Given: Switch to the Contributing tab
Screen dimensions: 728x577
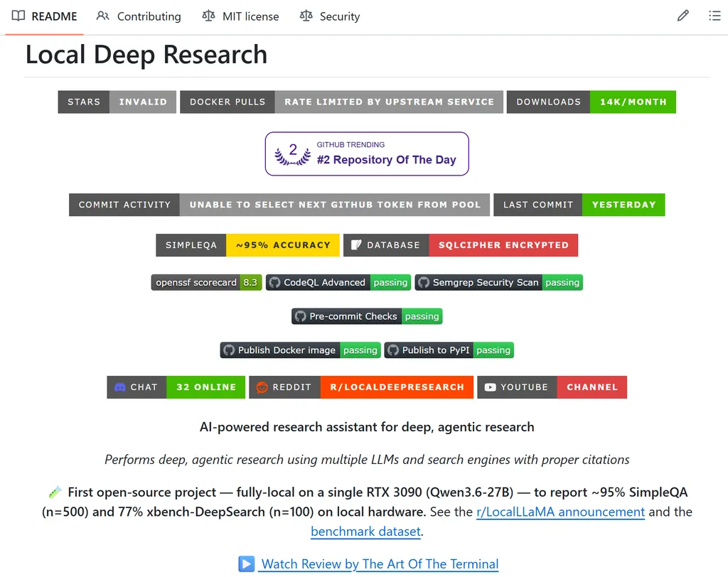Looking at the screenshot, I should point(139,16).
